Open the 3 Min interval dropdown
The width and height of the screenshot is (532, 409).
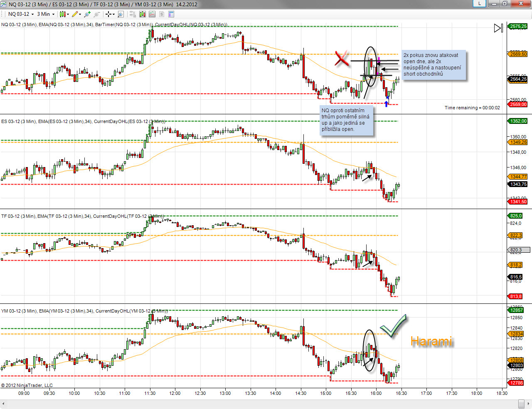point(46,14)
